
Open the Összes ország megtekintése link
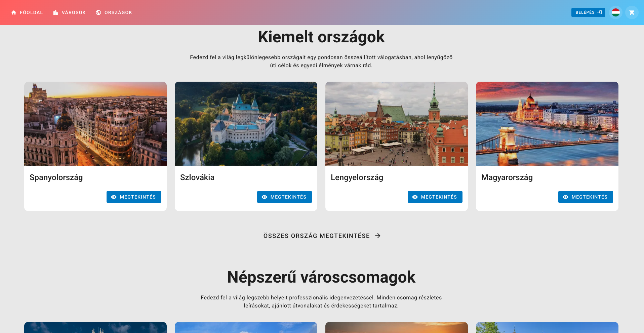tap(316, 236)
